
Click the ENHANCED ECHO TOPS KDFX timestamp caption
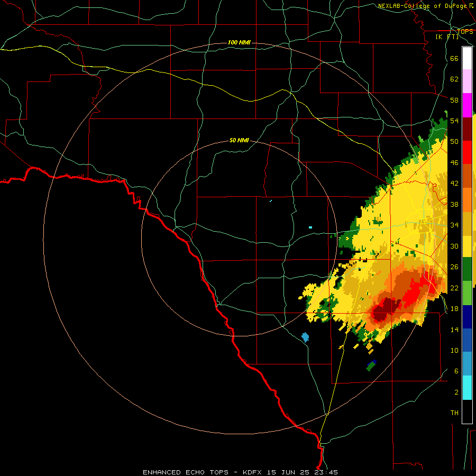pyautogui.click(x=240, y=472)
